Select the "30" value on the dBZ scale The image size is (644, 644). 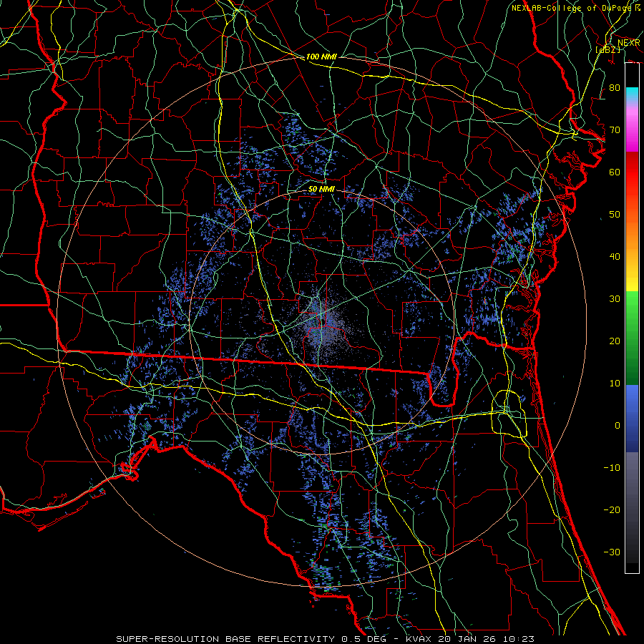[x=615, y=299]
